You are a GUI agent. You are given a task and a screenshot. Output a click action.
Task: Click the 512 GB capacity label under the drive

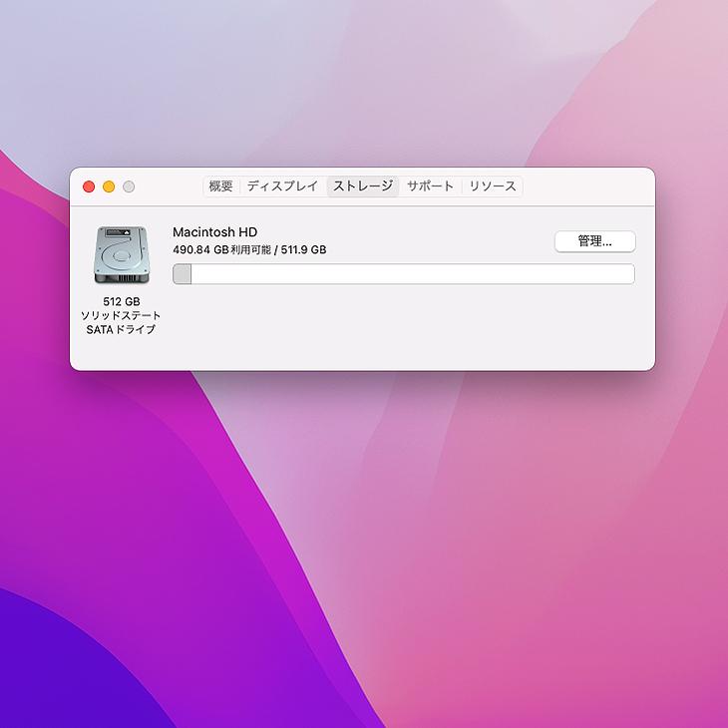[121, 301]
